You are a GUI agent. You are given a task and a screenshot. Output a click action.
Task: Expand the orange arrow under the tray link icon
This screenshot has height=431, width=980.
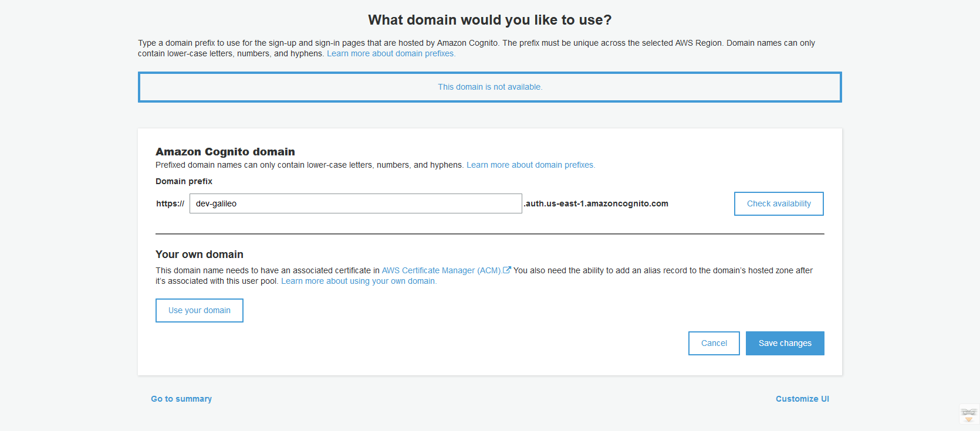click(968, 419)
